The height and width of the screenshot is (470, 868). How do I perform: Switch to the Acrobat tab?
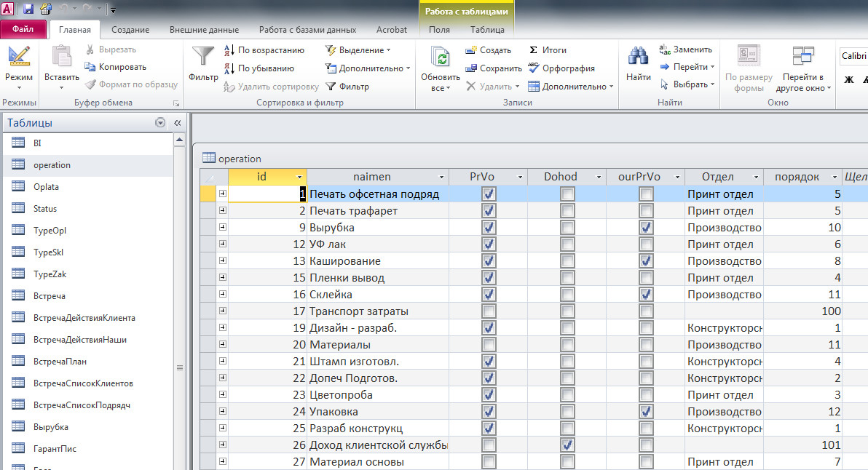pos(391,30)
